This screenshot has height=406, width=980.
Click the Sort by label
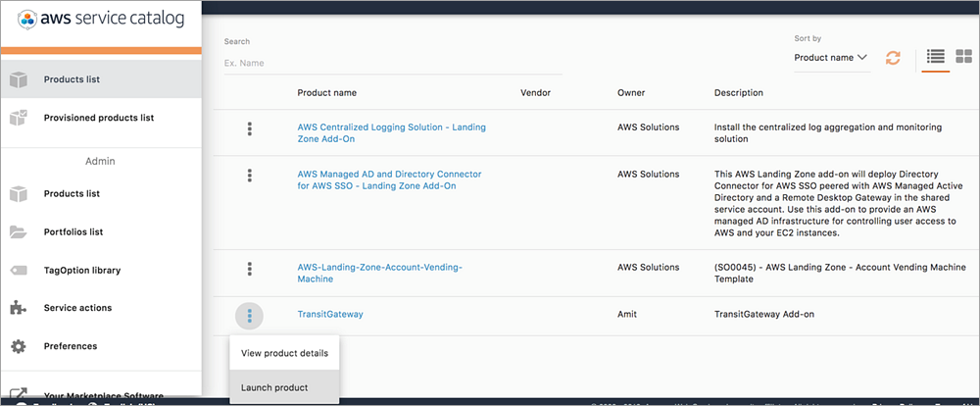[808, 38]
